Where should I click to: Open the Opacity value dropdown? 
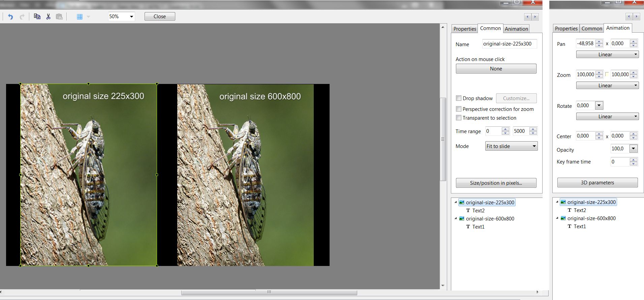(633, 149)
